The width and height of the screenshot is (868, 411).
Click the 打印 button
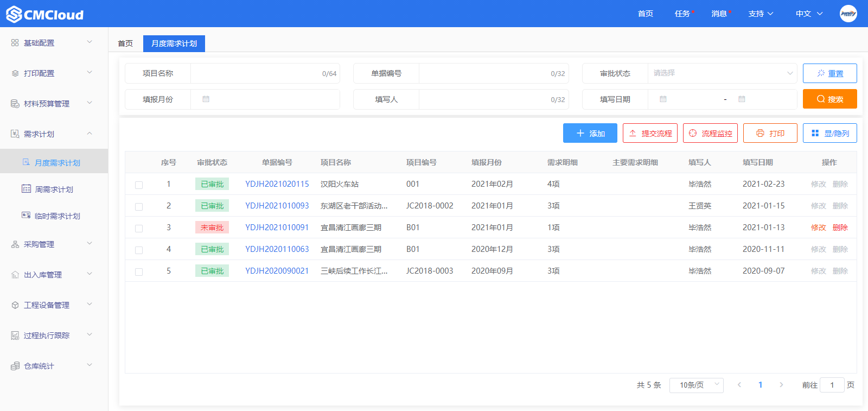(x=770, y=133)
